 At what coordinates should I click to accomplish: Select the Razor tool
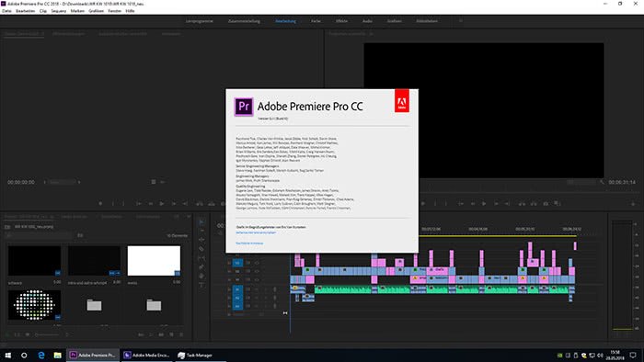[201, 249]
